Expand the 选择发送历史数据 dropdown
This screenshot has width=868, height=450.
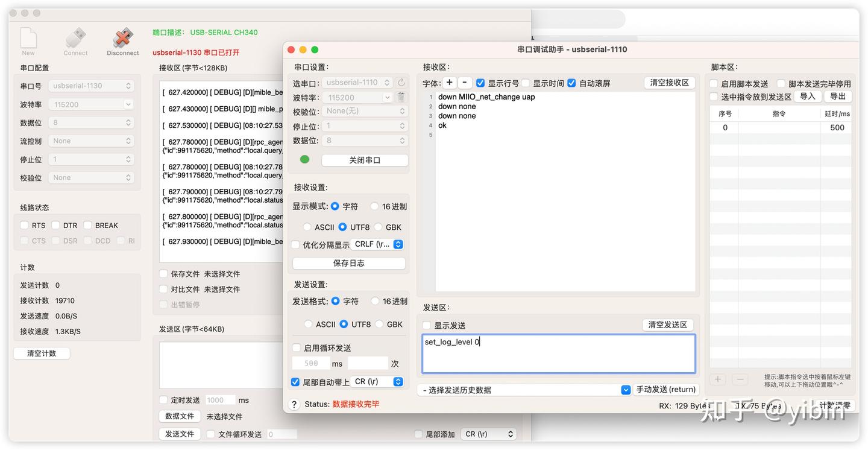click(524, 390)
